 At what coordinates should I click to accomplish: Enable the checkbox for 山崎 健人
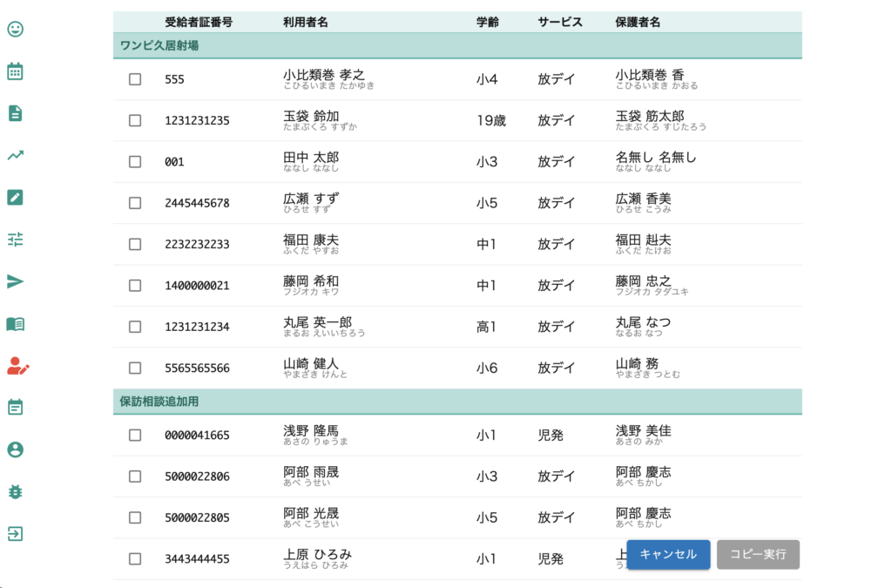tap(135, 368)
